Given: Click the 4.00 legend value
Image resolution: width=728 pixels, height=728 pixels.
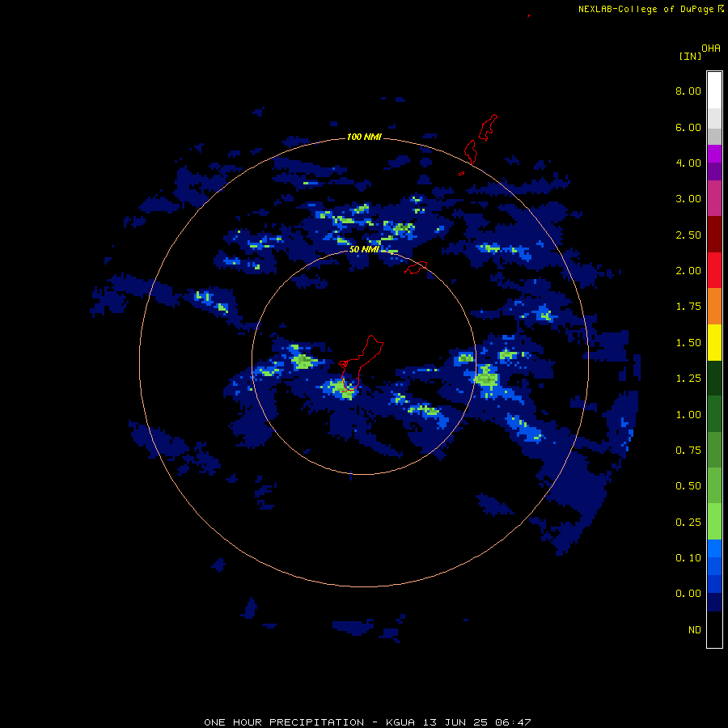Looking at the screenshot, I should [688, 163].
